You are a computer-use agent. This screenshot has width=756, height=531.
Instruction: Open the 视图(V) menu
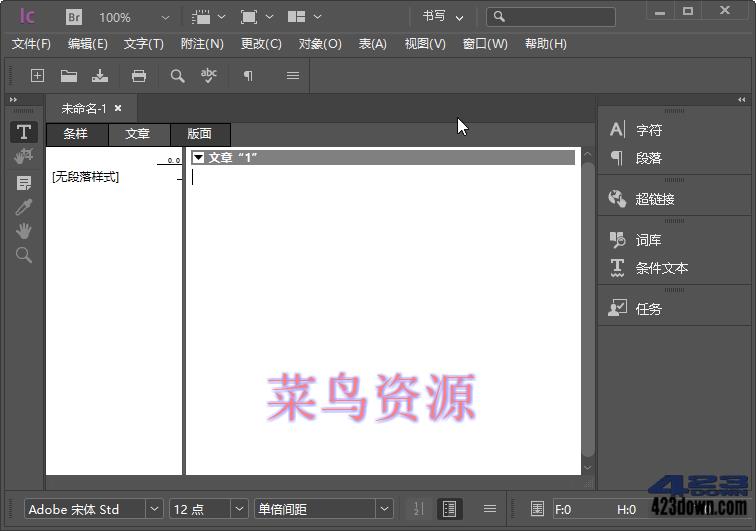click(425, 44)
